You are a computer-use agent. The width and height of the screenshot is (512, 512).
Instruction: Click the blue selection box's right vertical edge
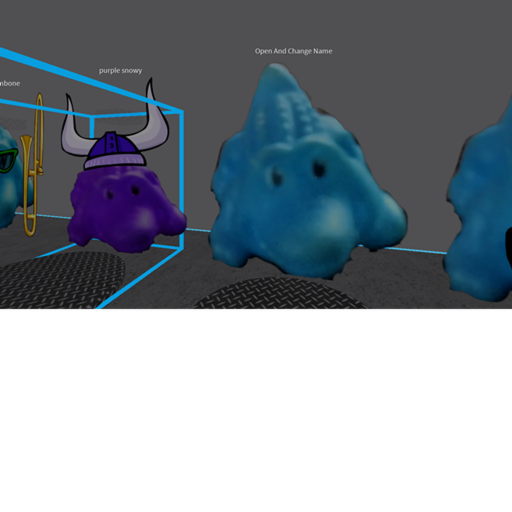pos(181,180)
